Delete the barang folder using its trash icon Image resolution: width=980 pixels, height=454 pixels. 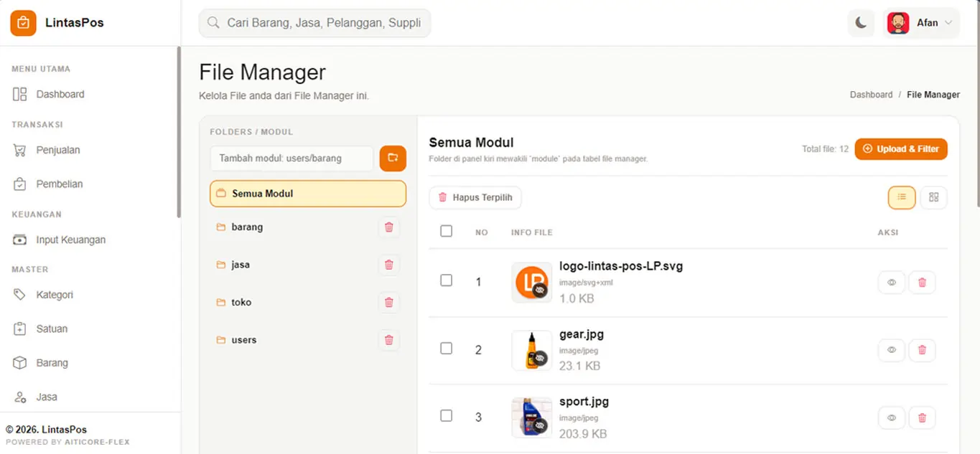pyautogui.click(x=388, y=227)
